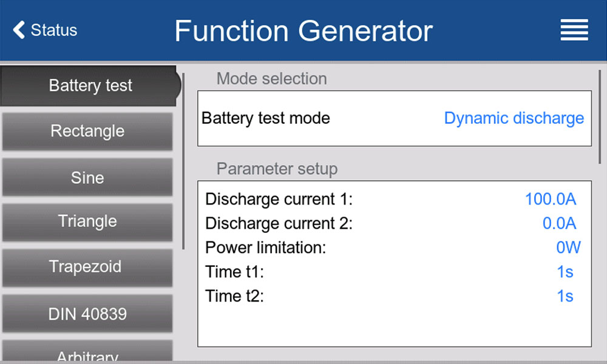The image size is (607, 364).
Task: Click the function list sidebar scrollbar
Action: [183, 161]
